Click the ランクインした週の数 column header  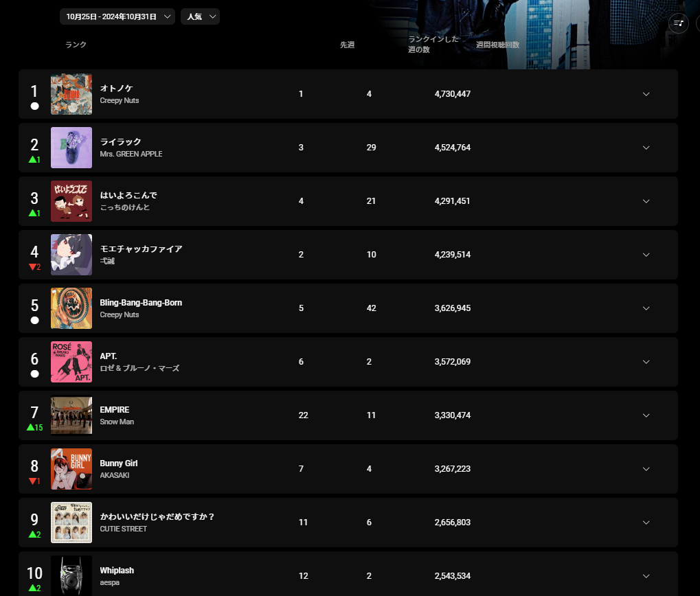coord(433,44)
